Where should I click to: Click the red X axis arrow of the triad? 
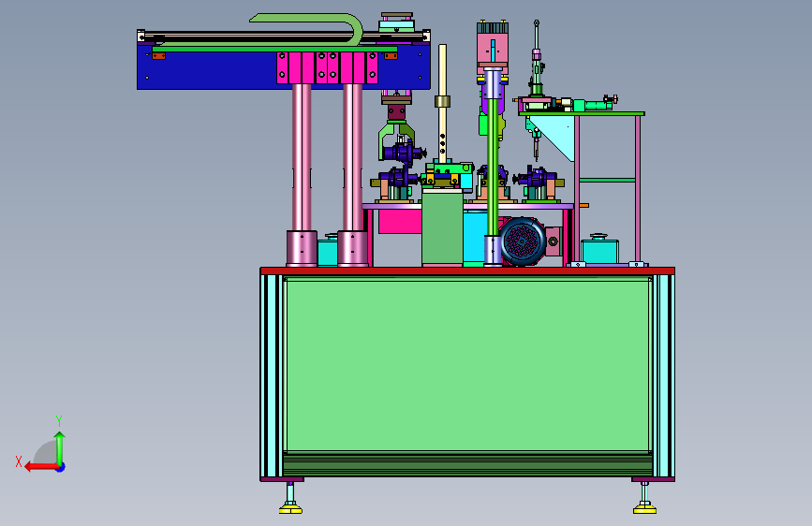[40, 467]
